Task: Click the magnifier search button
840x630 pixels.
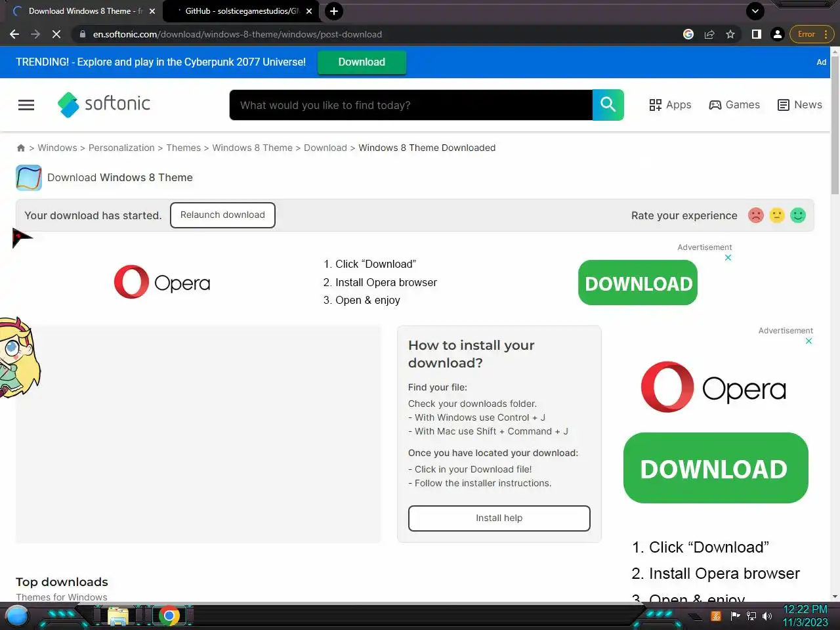Action: tap(608, 105)
